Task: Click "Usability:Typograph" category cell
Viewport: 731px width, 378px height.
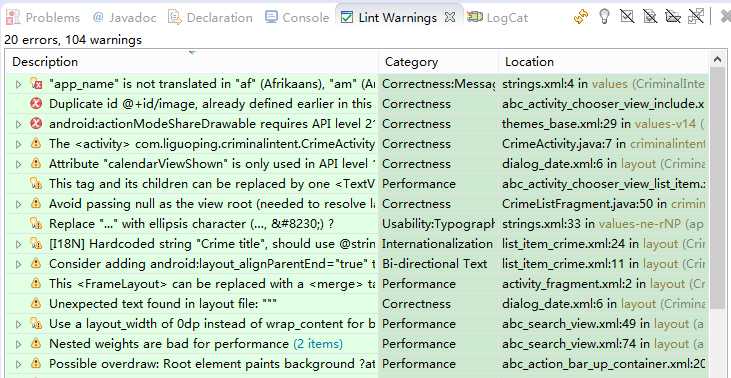Action: (x=438, y=224)
